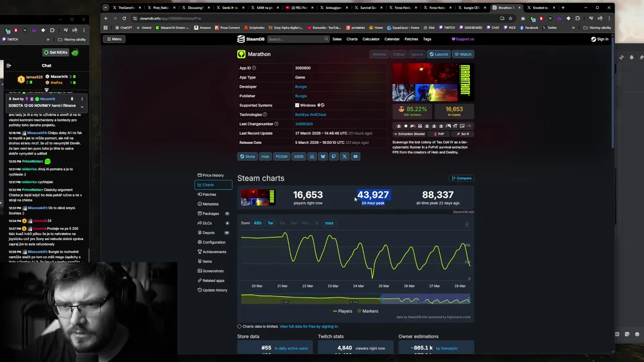Open the Store link button
The image size is (644, 362).
click(x=247, y=156)
